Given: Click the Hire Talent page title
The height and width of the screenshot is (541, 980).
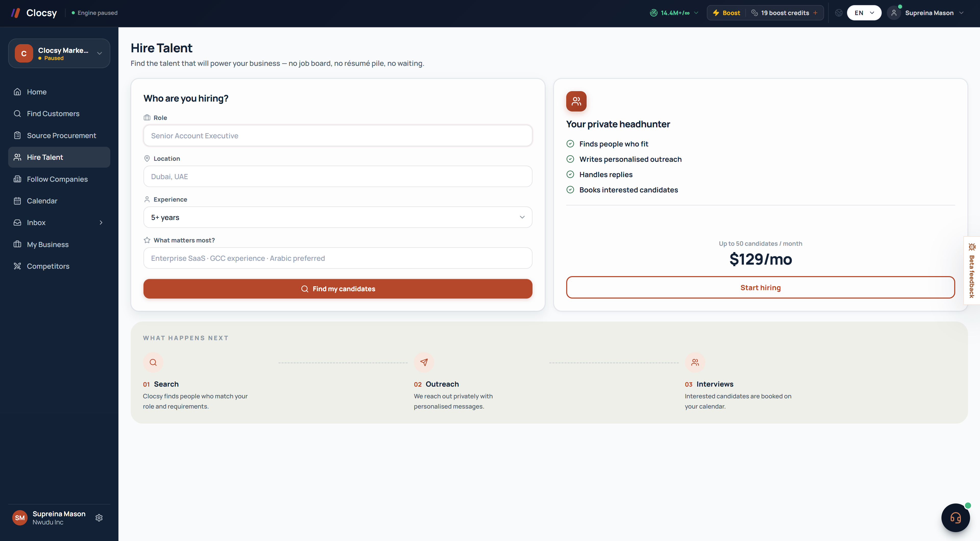Looking at the screenshot, I should coord(161,48).
